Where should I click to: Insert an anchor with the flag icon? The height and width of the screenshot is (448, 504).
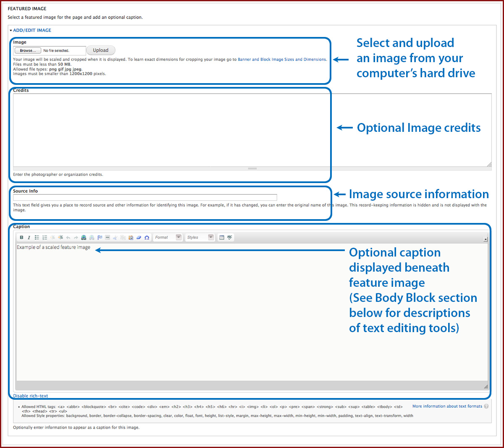(x=100, y=238)
